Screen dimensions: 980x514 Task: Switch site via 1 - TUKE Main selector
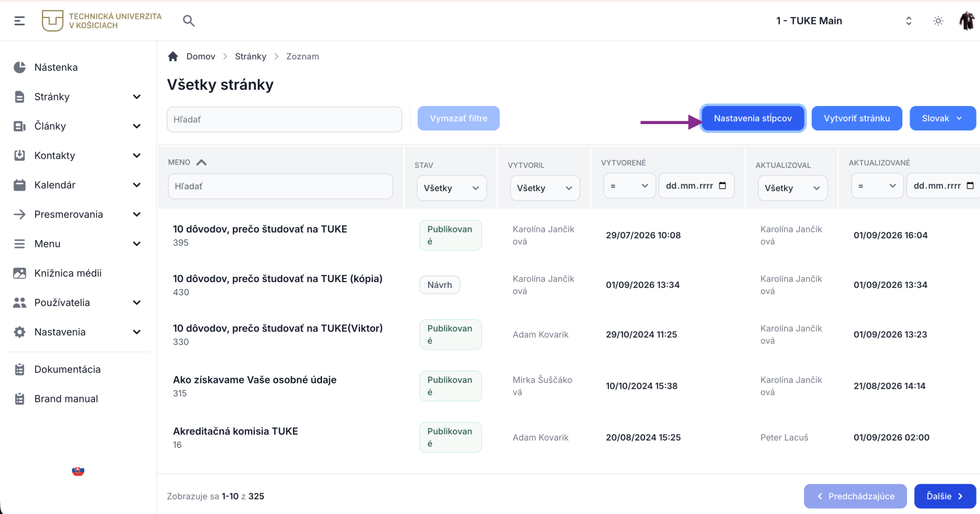[x=844, y=21]
